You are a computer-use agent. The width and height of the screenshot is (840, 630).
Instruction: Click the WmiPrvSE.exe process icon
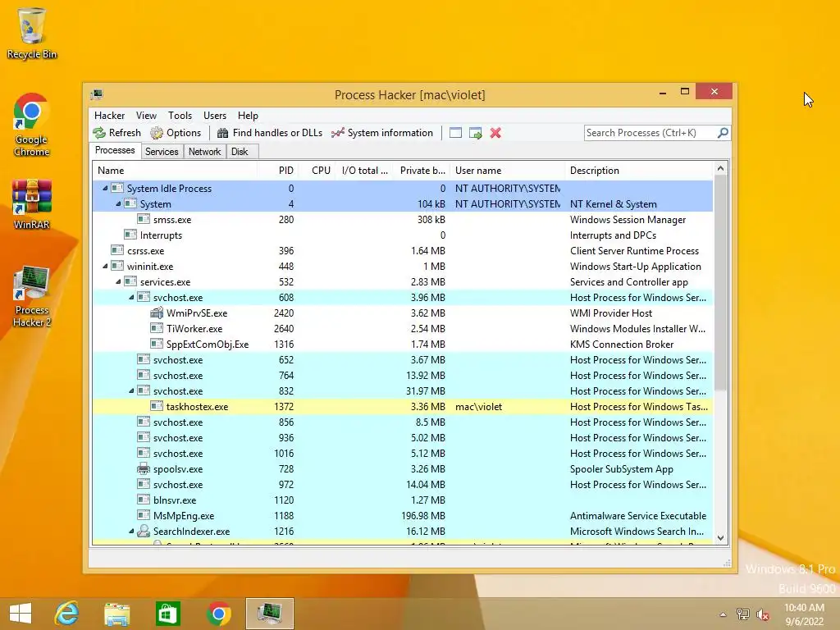(157, 313)
